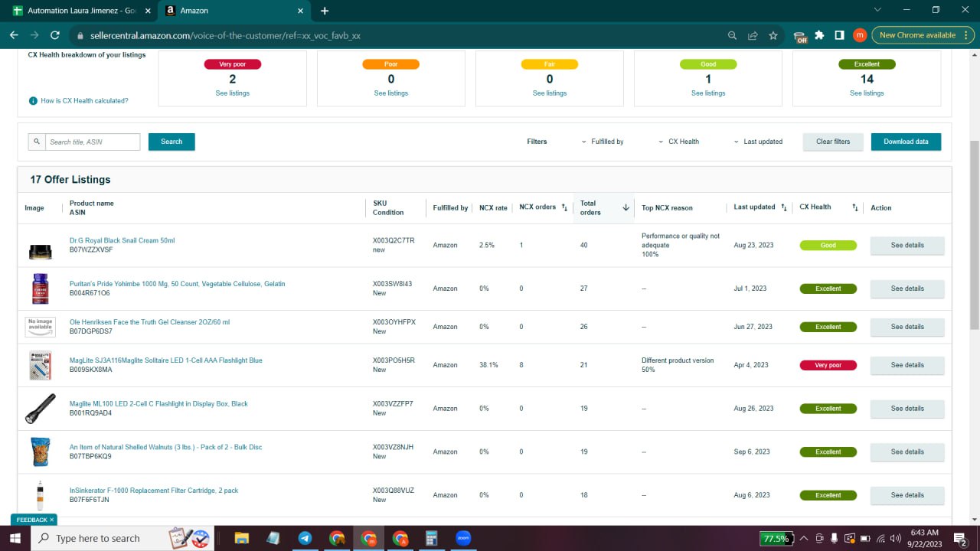Screen dimensions: 980x551
Task: Bookmark this page with star icon
Action: pos(773,35)
